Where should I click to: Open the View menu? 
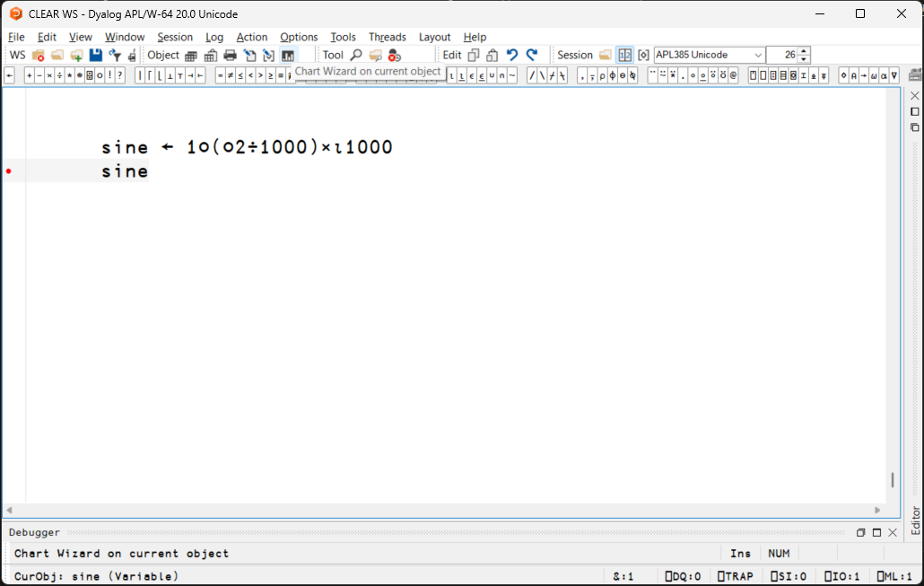coord(80,37)
